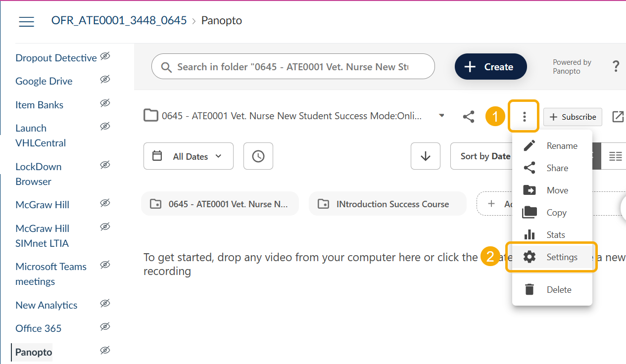Image resolution: width=626 pixels, height=364 pixels.
Task: Switch to list view layout icon
Action: point(615,156)
